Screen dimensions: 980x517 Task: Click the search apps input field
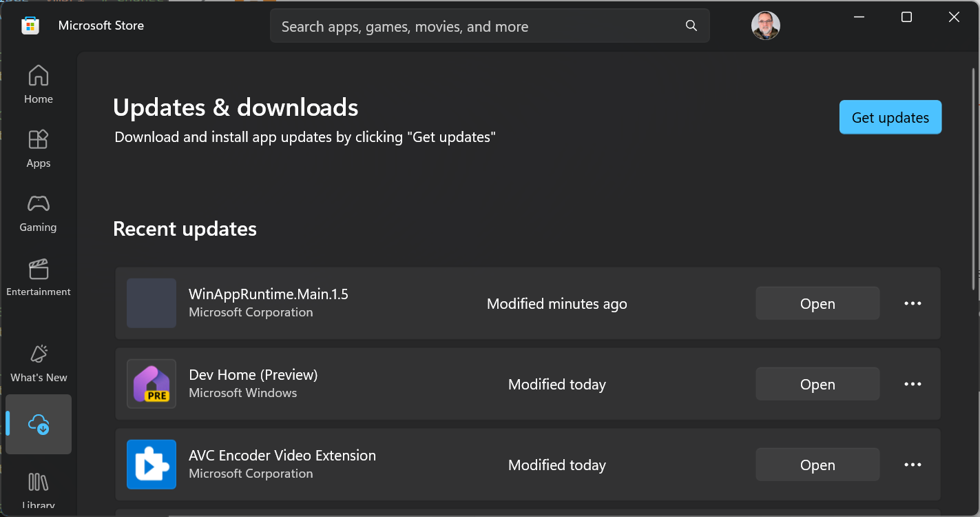(x=475, y=26)
